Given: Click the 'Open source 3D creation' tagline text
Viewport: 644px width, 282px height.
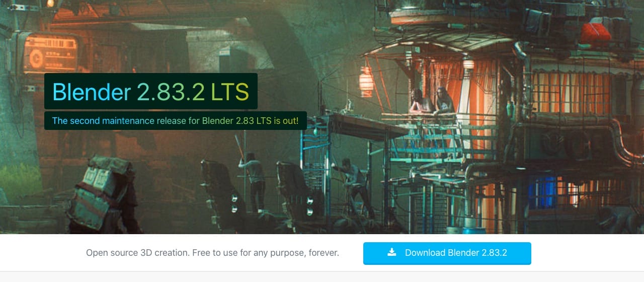Looking at the screenshot, I should pos(213,253).
